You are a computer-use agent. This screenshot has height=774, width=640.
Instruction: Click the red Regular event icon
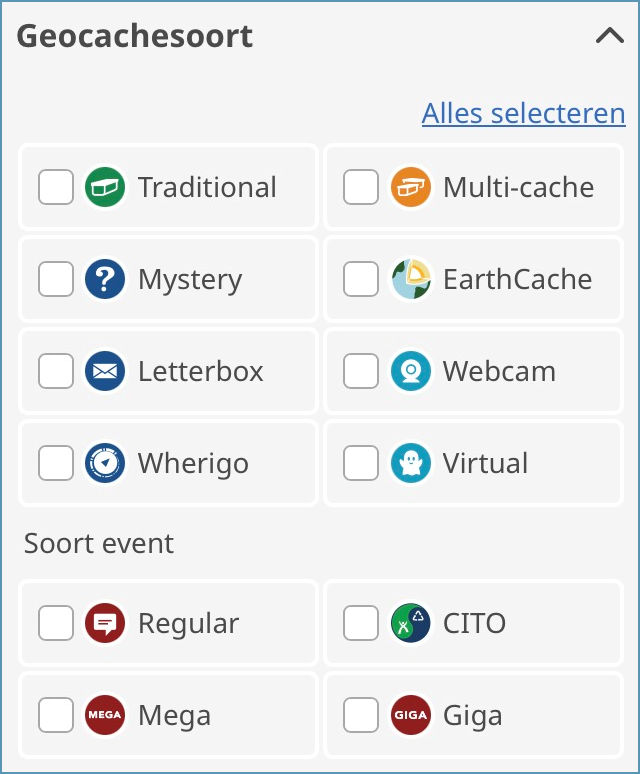(105, 623)
